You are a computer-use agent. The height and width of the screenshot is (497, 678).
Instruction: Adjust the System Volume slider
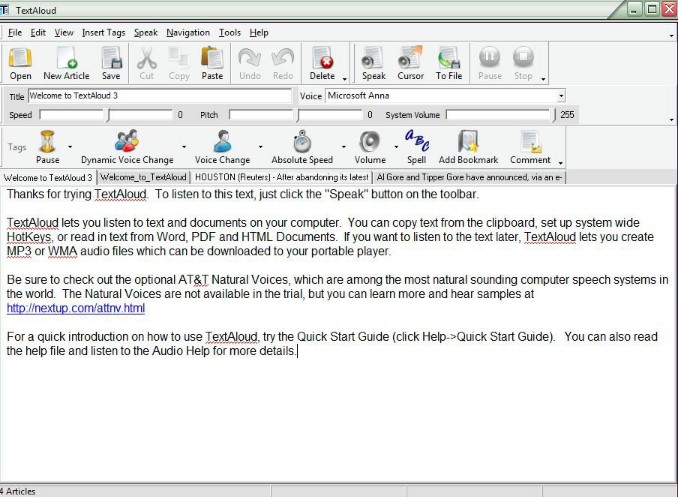[x=500, y=115]
